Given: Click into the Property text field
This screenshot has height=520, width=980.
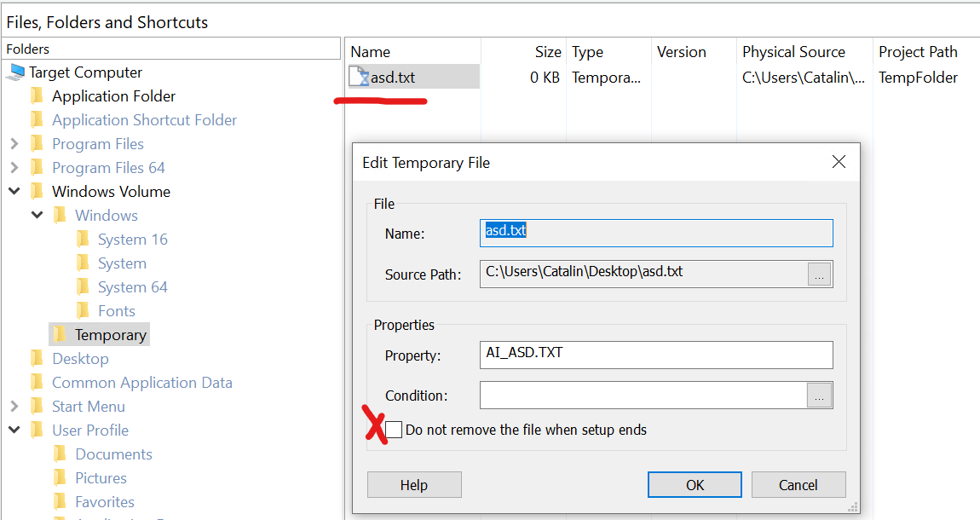Looking at the screenshot, I should (655, 355).
